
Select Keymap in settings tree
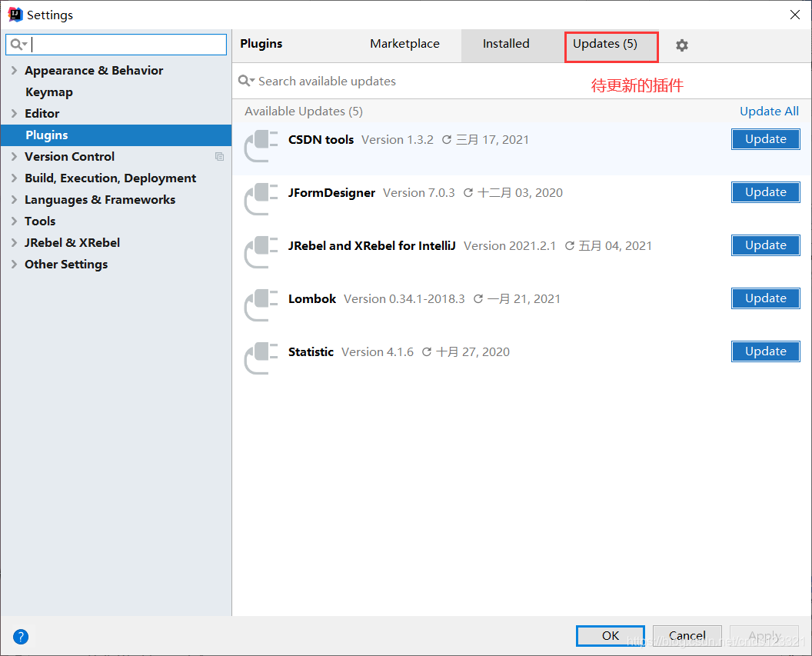tap(49, 92)
